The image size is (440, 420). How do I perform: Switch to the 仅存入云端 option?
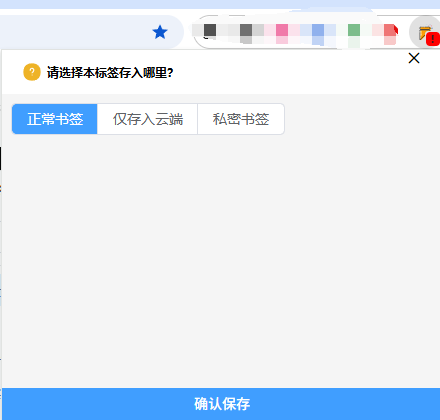[147, 119]
